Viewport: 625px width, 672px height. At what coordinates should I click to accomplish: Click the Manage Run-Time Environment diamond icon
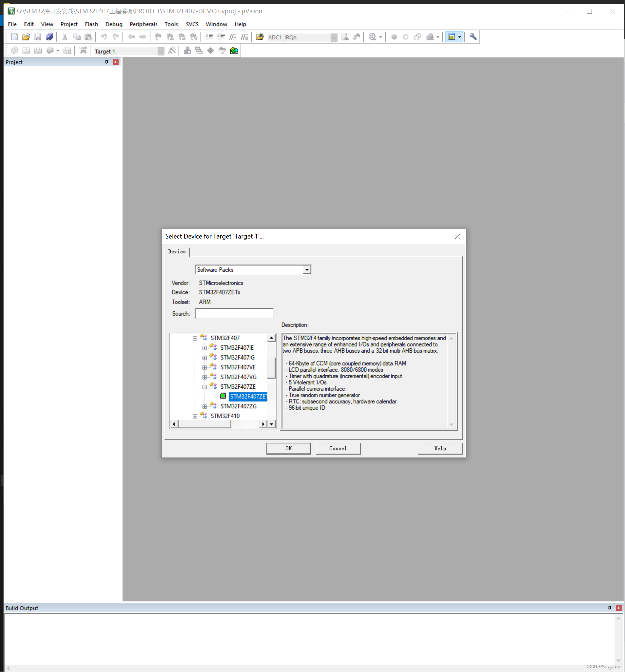[211, 51]
